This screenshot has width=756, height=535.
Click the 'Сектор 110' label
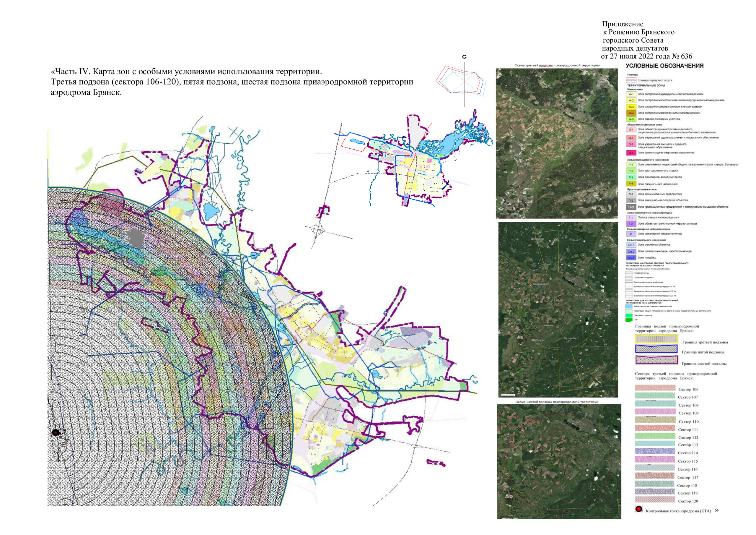[x=688, y=422]
